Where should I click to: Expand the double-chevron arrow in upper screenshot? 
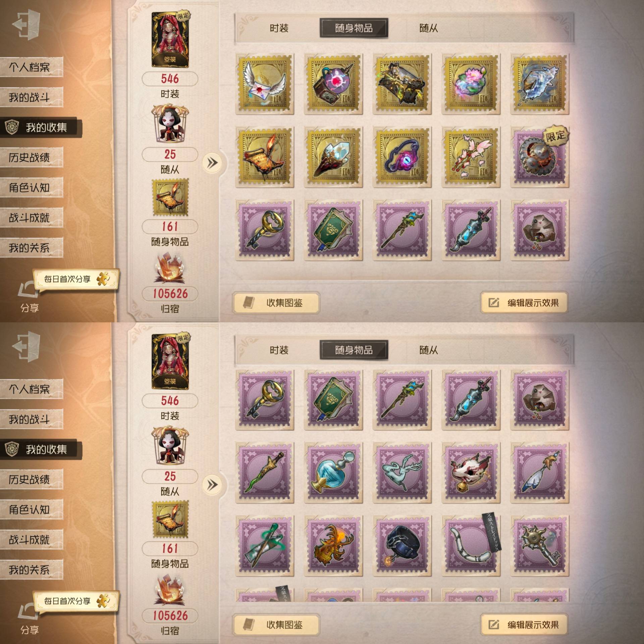click(x=212, y=163)
